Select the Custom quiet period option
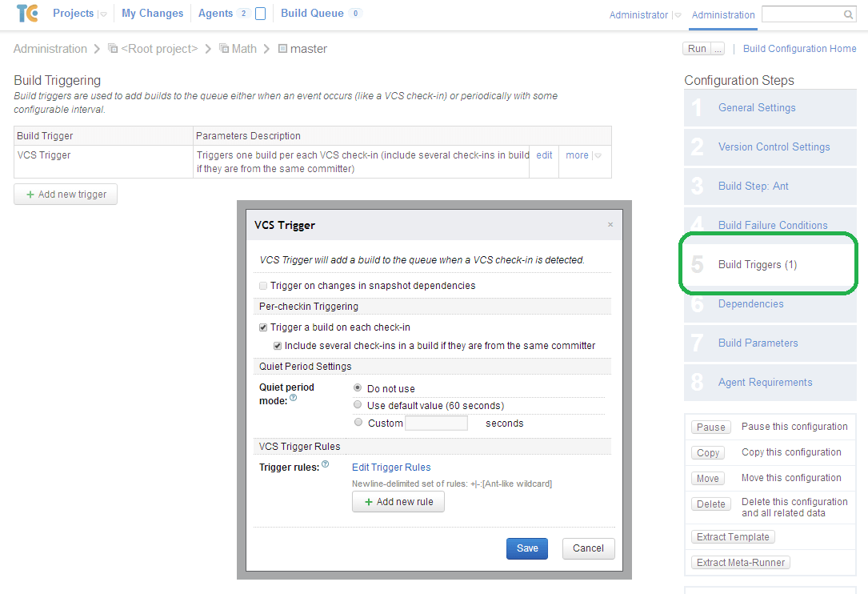Image resolution: width=868 pixels, height=594 pixels. tap(358, 422)
